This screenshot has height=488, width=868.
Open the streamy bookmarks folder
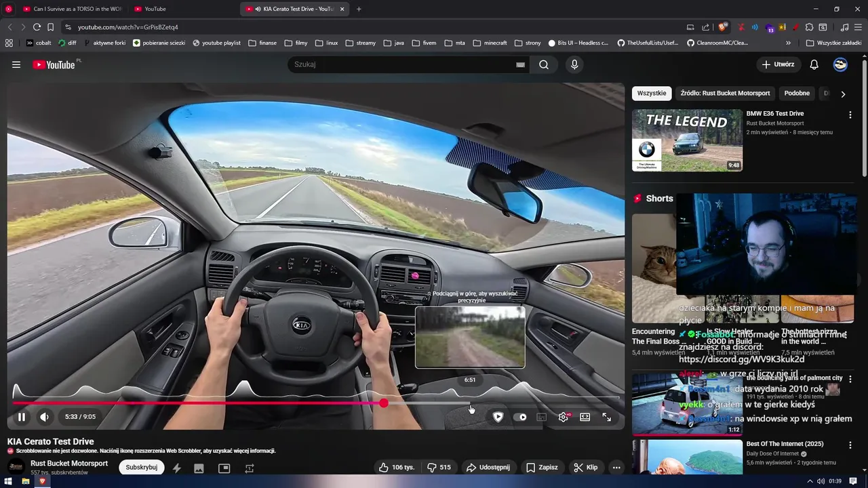click(360, 43)
